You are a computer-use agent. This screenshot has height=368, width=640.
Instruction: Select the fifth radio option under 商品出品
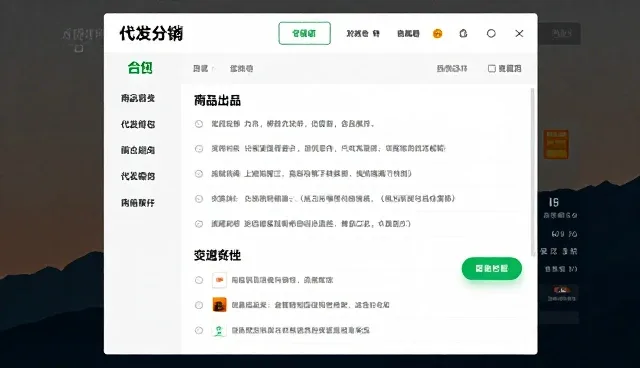tap(199, 224)
